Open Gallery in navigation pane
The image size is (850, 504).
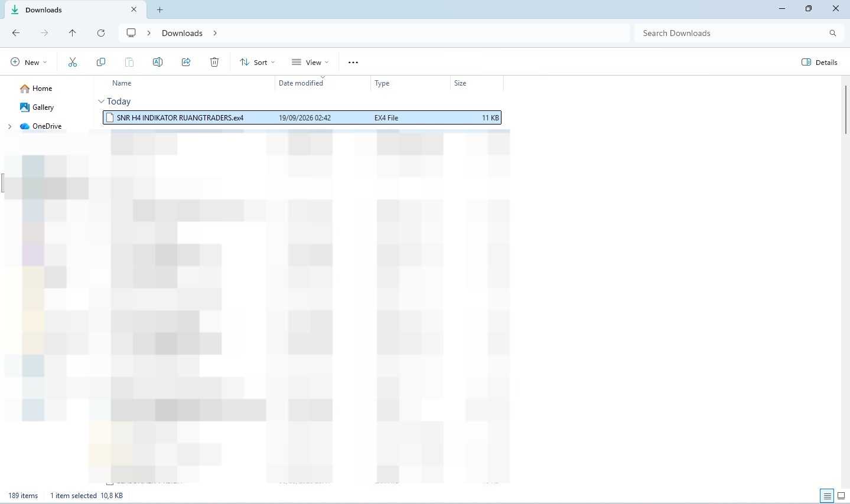(x=37, y=107)
